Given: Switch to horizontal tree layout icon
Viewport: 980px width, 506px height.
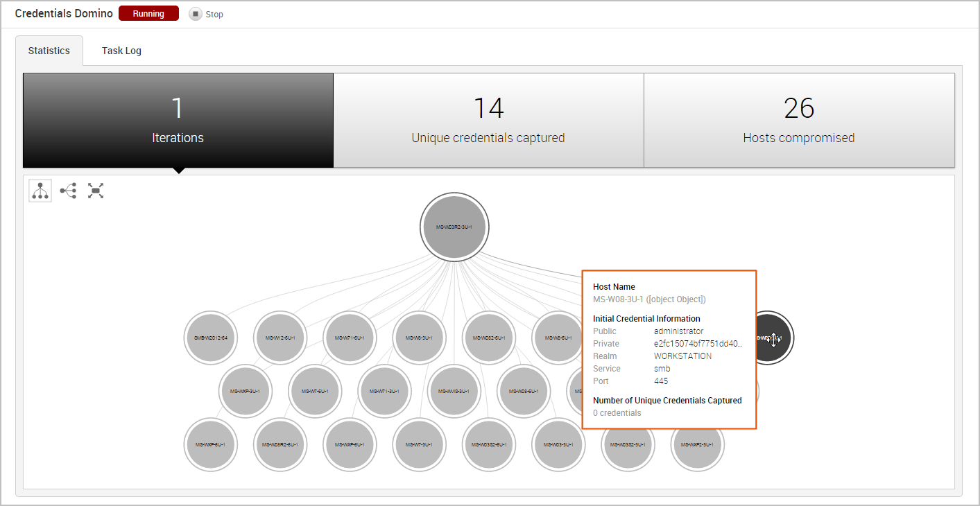Looking at the screenshot, I should tap(68, 191).
